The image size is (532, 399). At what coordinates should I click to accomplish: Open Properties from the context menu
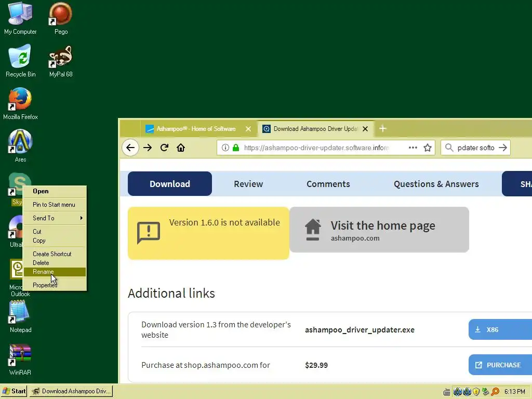(x=55, y=285)
